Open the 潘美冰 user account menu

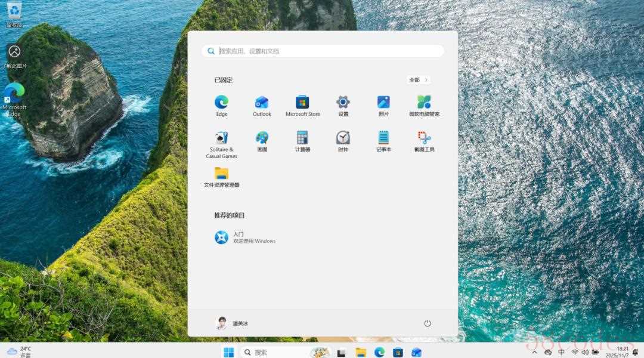pos(231,323)
